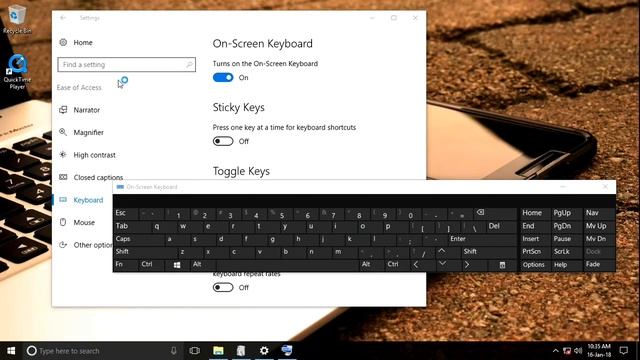Tap Insert key
This screenshot has height=360, width=640.
coord(535,239)
